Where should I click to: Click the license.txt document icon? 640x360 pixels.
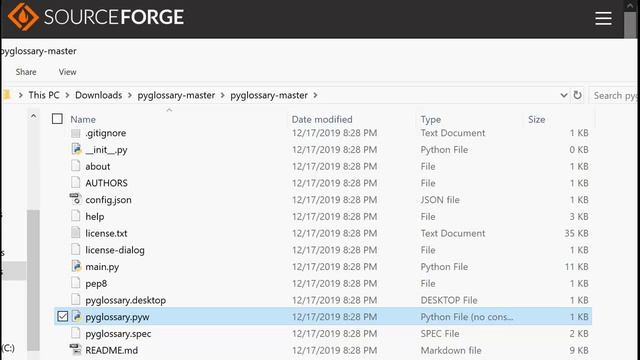(76, 233)
